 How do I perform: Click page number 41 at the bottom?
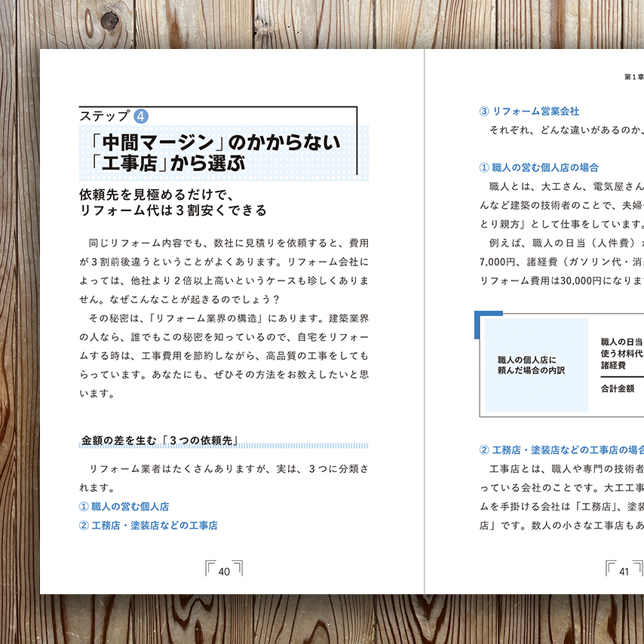(624, 571)
